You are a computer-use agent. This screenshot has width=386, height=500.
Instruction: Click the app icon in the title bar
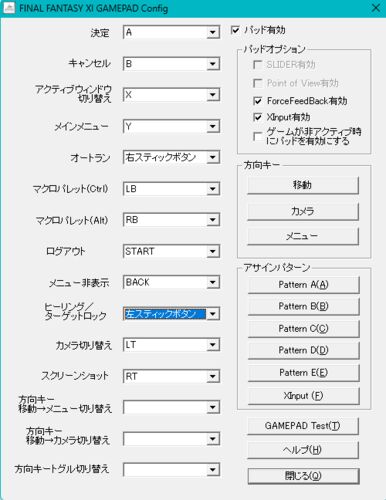pos(9,8)
